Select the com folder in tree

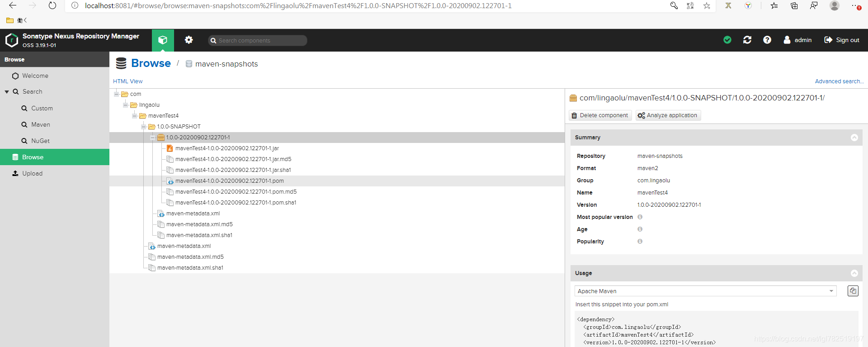click(x=136, y=94)
